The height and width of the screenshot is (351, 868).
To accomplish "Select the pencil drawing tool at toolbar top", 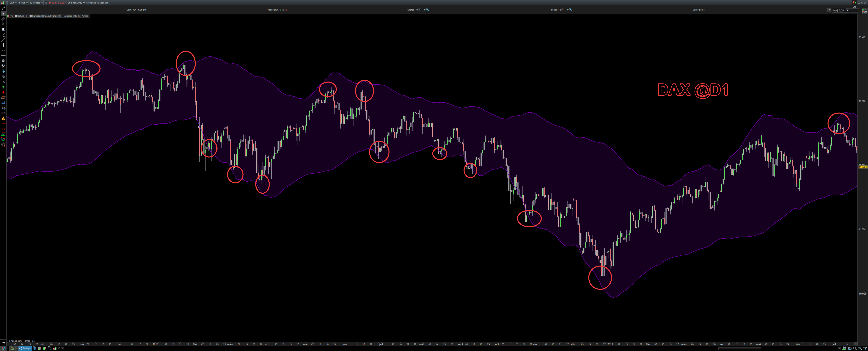I will 3,8.
